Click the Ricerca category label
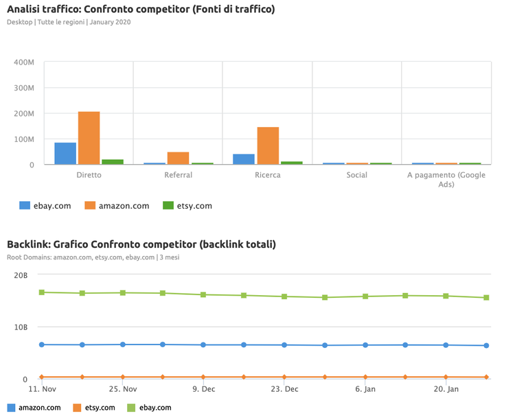The image size is (515, 420). coord(268,175)
